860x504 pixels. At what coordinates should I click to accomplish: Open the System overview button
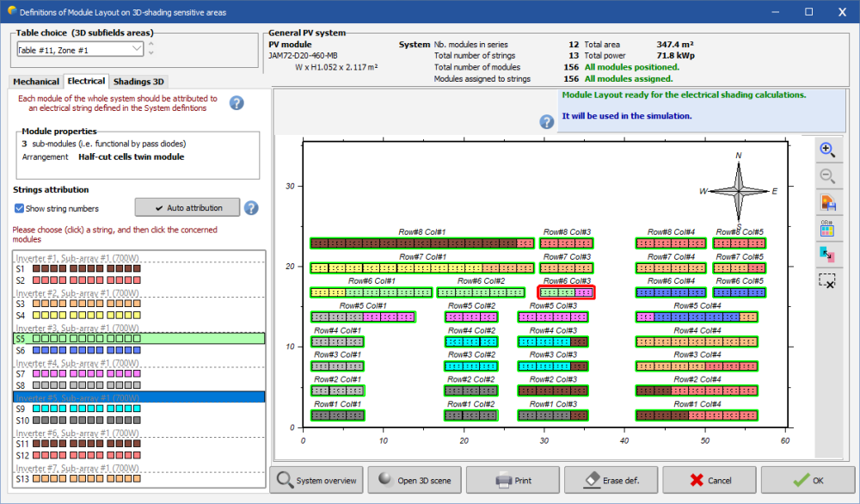(317, 481)
